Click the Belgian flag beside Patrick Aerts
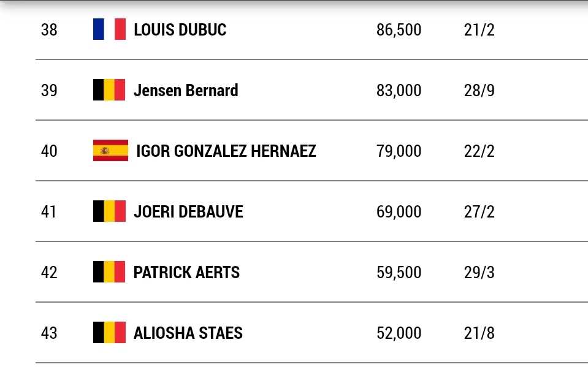Screen dimensions: 588x367 [109, 272]
